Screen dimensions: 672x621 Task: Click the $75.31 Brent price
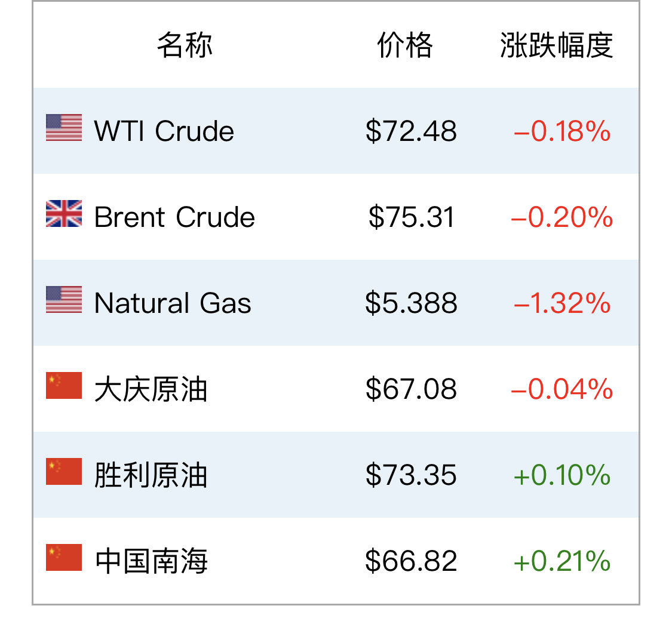point(411,217)
